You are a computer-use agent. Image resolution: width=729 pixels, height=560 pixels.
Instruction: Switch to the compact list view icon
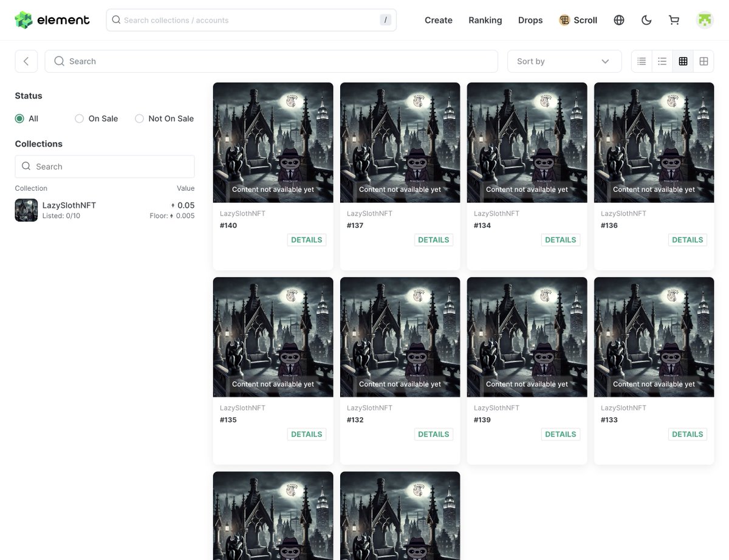(x=662, y=61)
